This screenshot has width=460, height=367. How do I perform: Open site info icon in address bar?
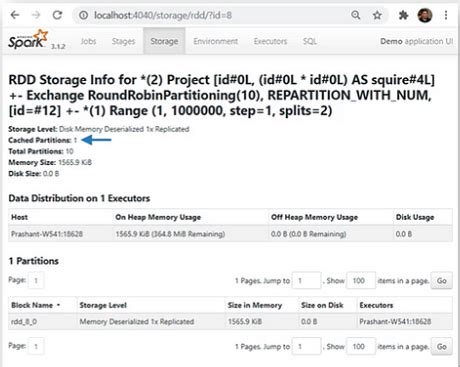click(x=84, y=15)
